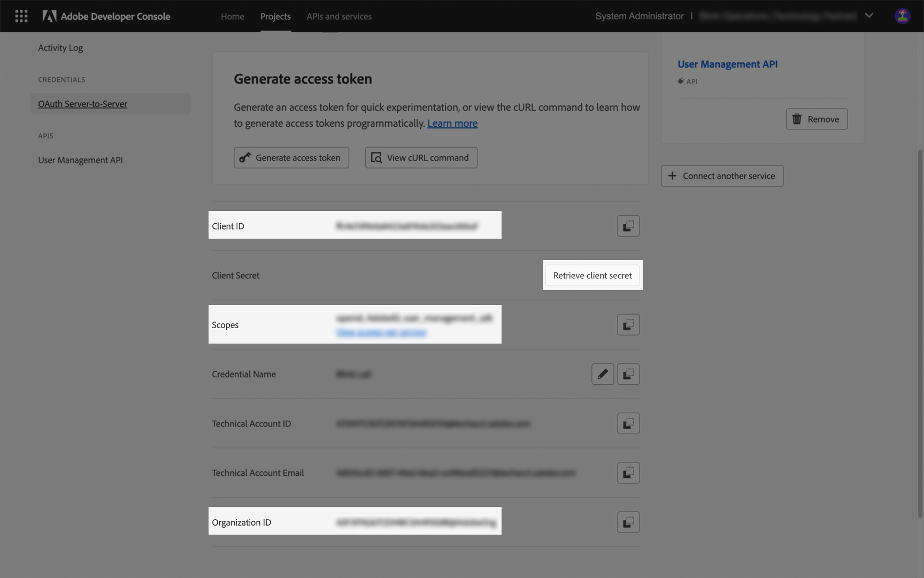Click the Generate access token button

click(291, 158)
